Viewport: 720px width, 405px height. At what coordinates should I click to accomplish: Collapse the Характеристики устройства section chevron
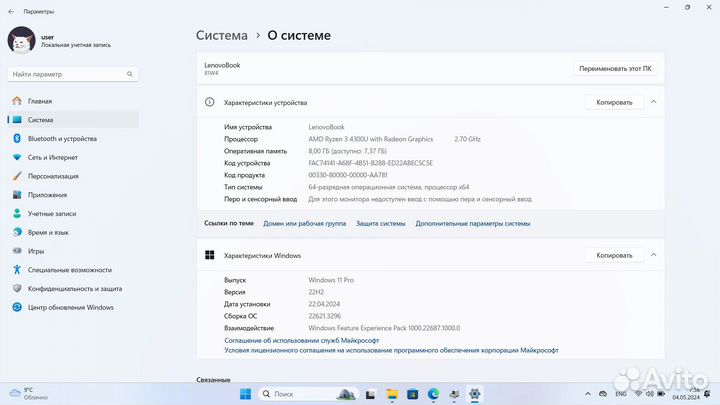click(x=653, y=102)
